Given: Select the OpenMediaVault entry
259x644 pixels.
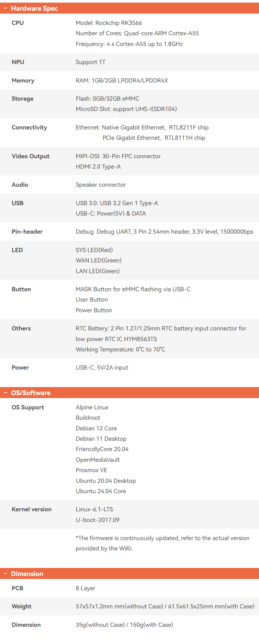Looking at the screenshot, I should (x=98, y=460).
